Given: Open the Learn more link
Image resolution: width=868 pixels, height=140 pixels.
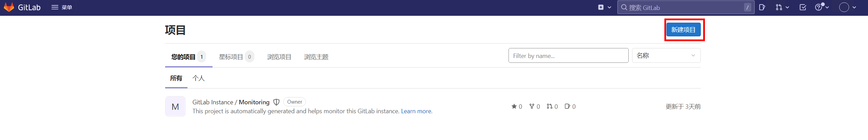Looking at the screenshot, I should (x=416, y=111).
